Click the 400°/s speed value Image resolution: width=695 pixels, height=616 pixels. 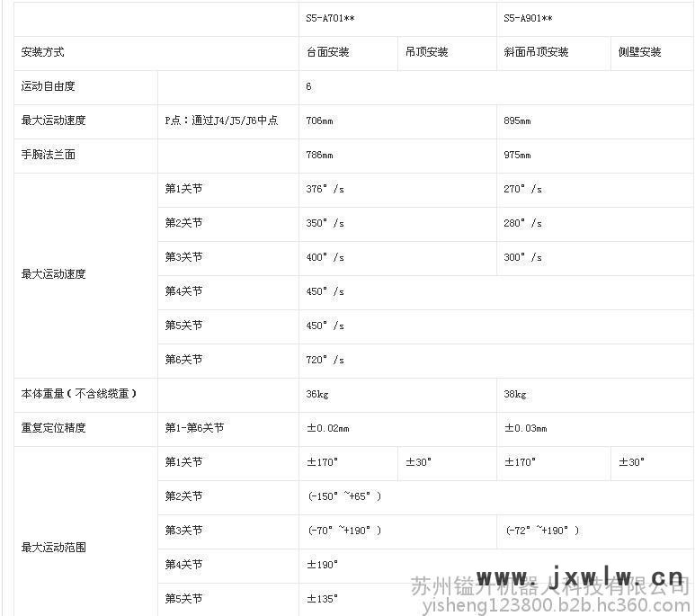coord(325,257)
